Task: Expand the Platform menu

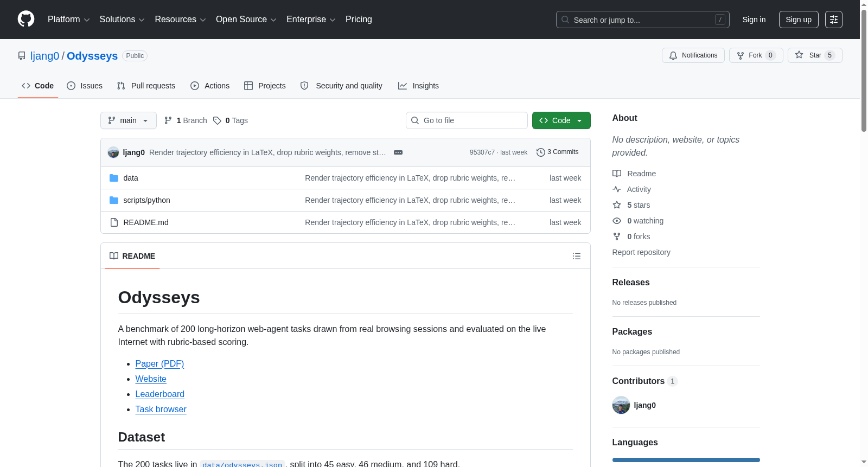Action: click(x=69, y=20)
